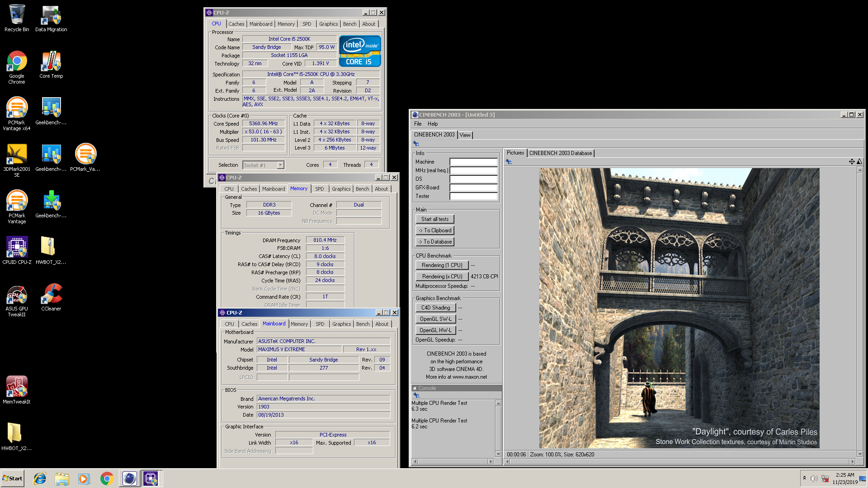Click the triangle zoom icon above the picture
Screen dimensions: 868x488
pyautogui.click(x=859, y=162)
